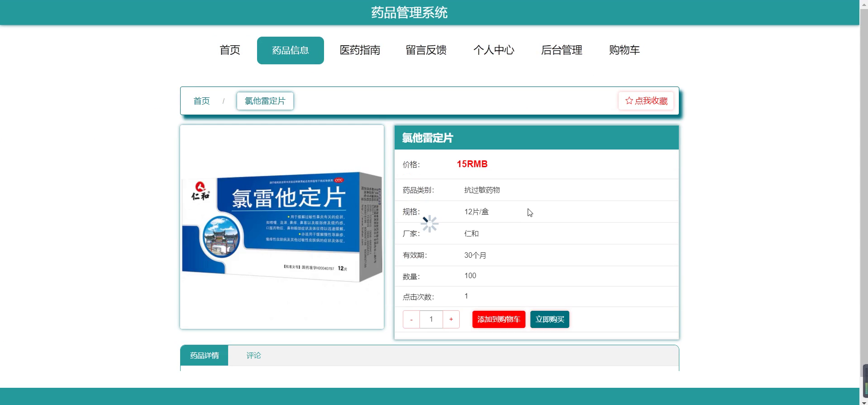The image size is (868, 405).
Task: Click the 药品管理系统 site title
Action: click(409, 12)
